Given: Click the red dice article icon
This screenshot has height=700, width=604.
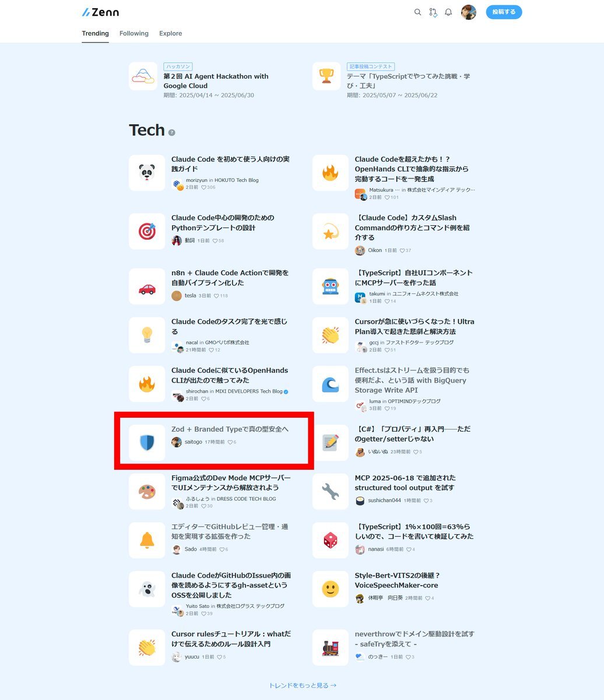Looking at the screenshot, I should (331, 540).
